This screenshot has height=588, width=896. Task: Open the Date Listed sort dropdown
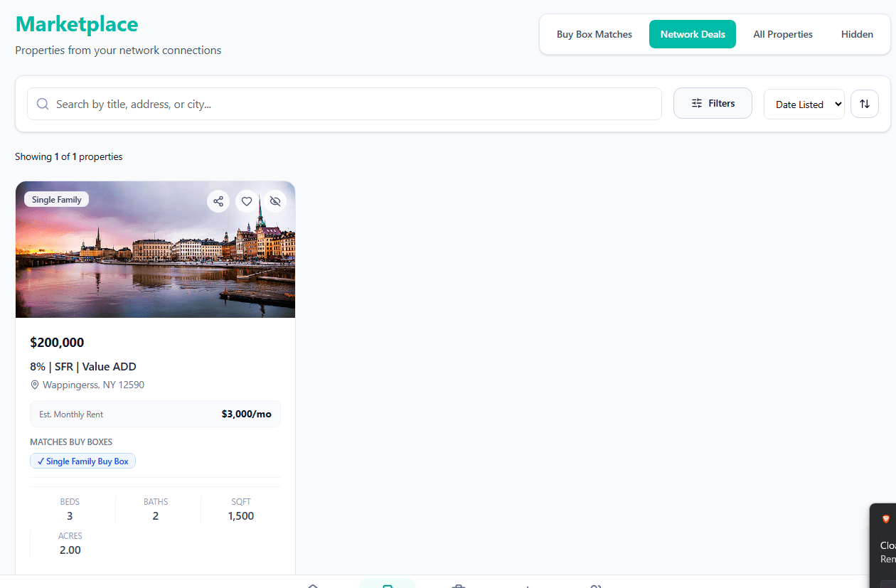pos(804,104)
